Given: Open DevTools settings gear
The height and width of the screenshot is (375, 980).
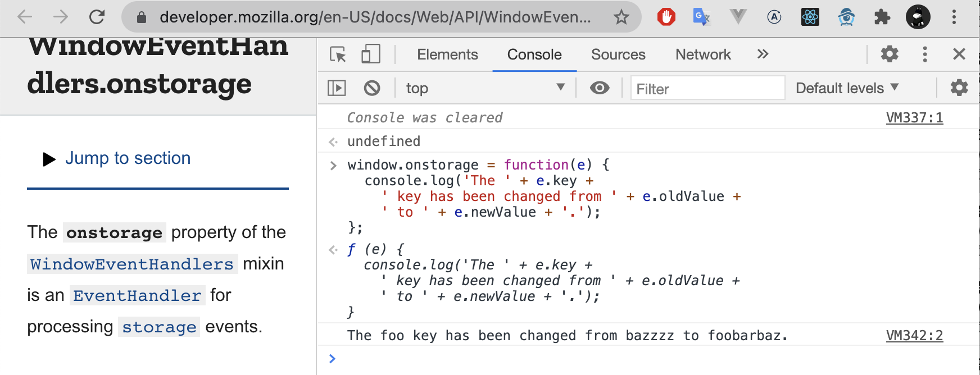Looking at the screenshot, I should tap(890, 54).
